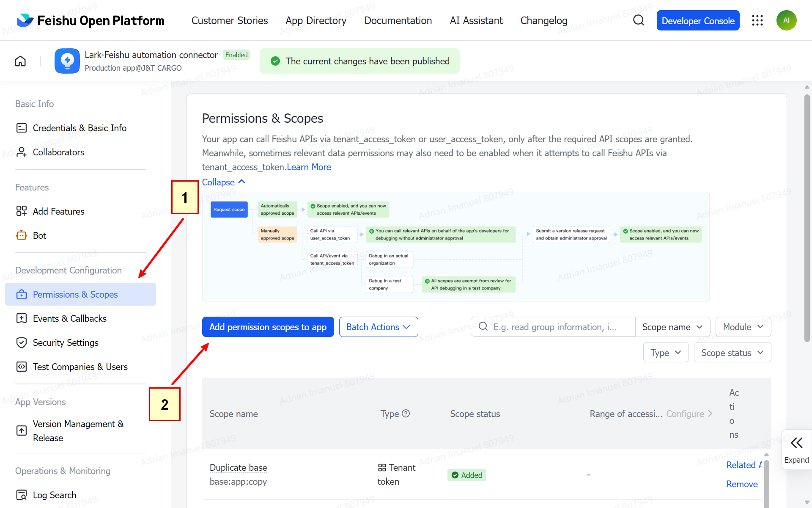Viewport: 812px width, 508px height.
Task: Click the Permissions & Scopes lock icon
Action: [22, 295]
